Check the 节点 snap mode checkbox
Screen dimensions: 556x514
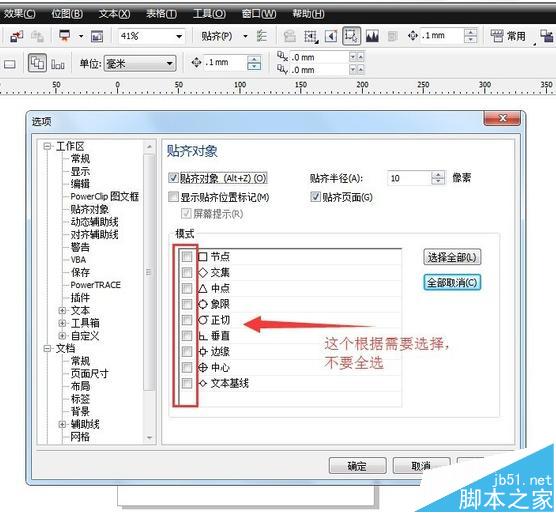coord(187,256)
